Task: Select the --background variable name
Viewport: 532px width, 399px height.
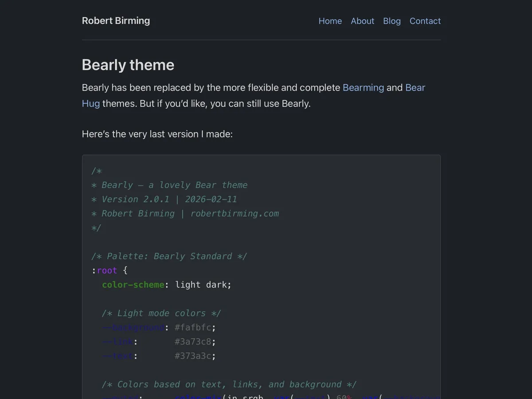Action: [x=133, y=327]
